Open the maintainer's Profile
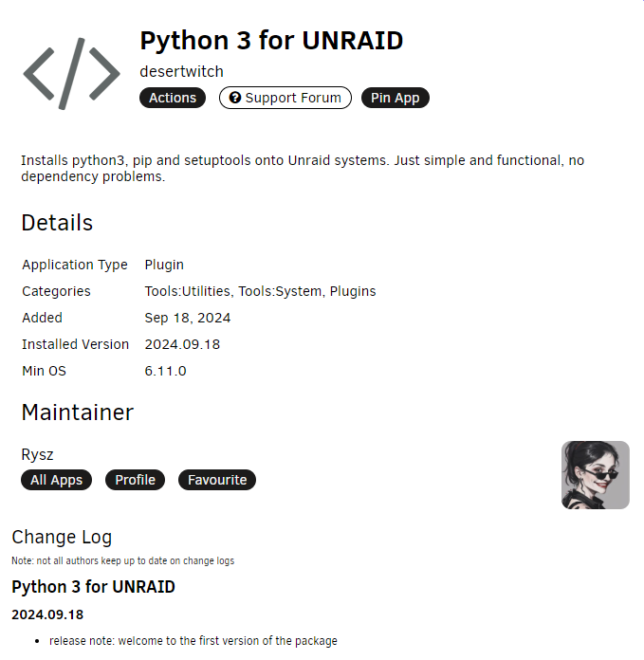The image size is (644, 660). (x=135, y=480)
